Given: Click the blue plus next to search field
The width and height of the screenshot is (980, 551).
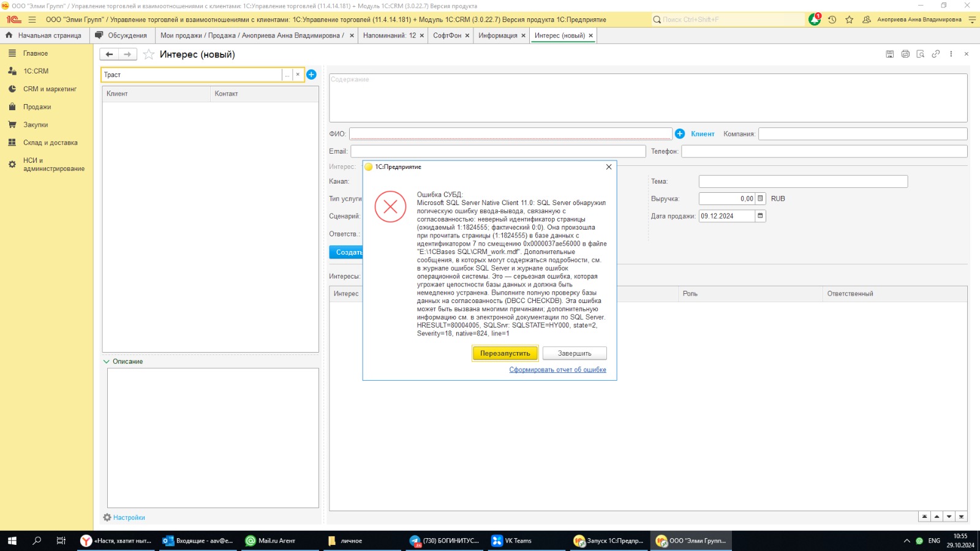Looking at the screenshot, I should [311, 75].
